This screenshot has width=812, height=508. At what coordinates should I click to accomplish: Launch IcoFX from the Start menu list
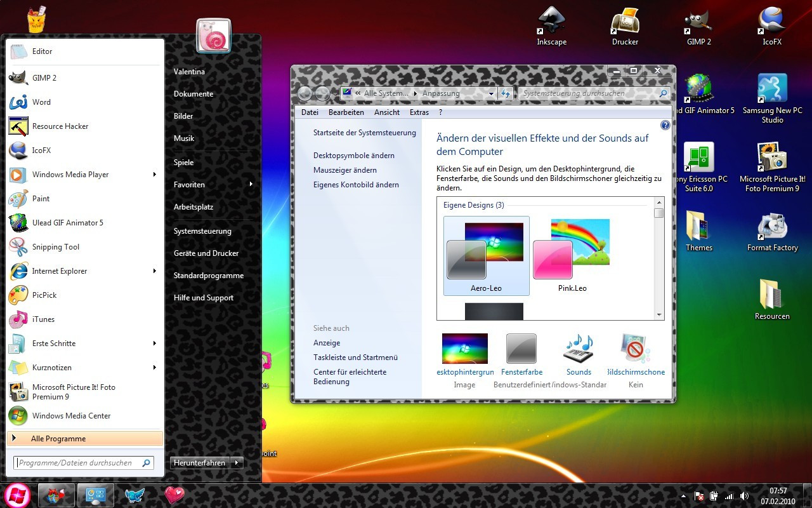[84, 150]
